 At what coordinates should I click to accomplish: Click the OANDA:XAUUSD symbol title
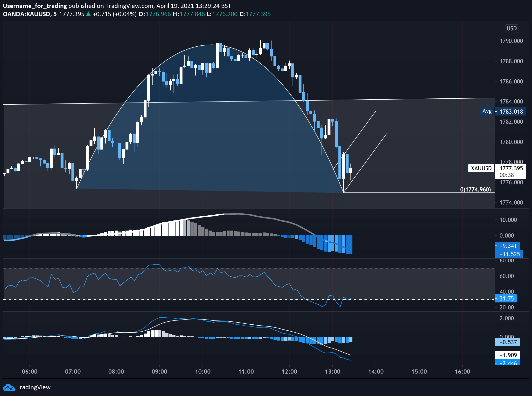coord(27,14)
